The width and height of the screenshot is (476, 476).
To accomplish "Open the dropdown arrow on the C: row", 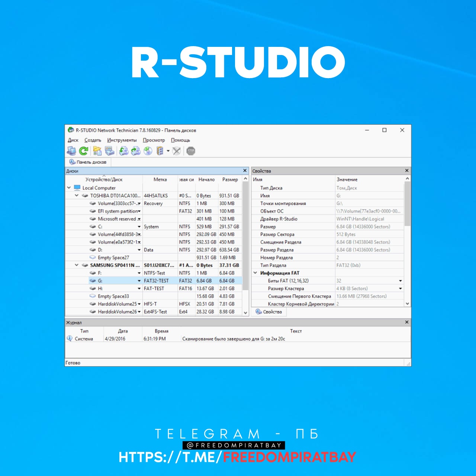I will [139, 227].
